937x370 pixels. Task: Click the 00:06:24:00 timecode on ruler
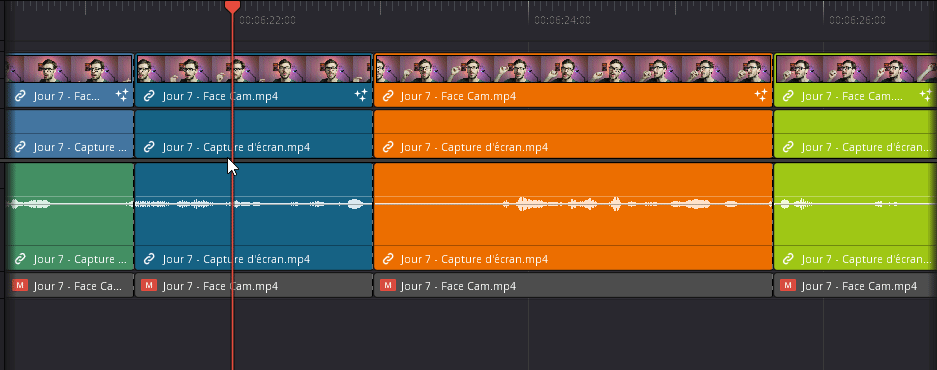click(x=562, y=20)
